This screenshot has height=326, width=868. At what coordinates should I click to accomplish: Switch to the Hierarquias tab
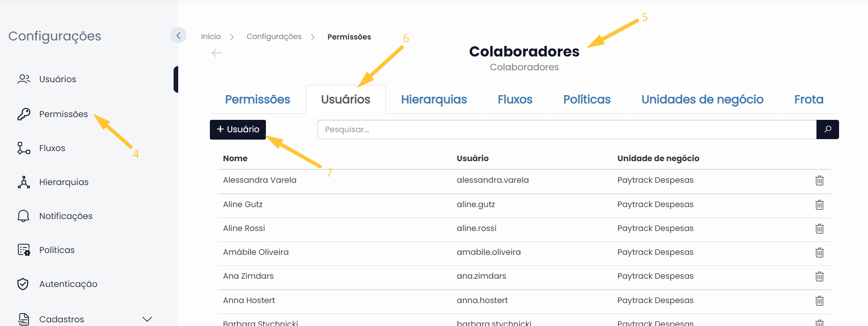[x=434, y=99]
